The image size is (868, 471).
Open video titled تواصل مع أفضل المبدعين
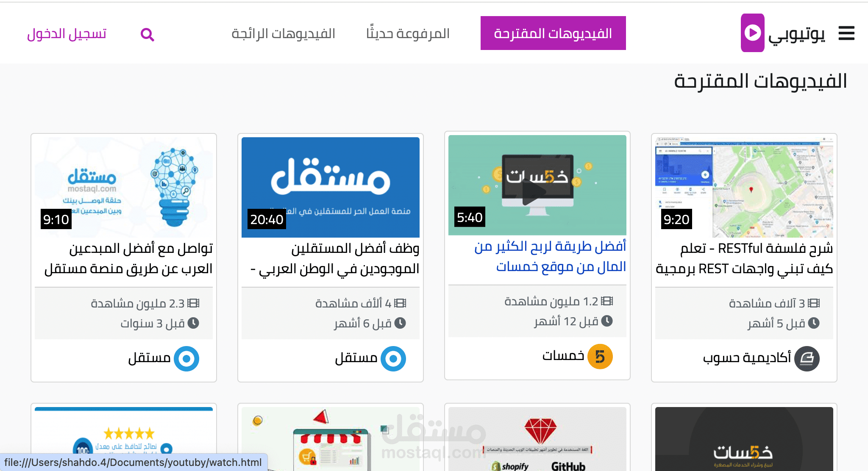128,258
